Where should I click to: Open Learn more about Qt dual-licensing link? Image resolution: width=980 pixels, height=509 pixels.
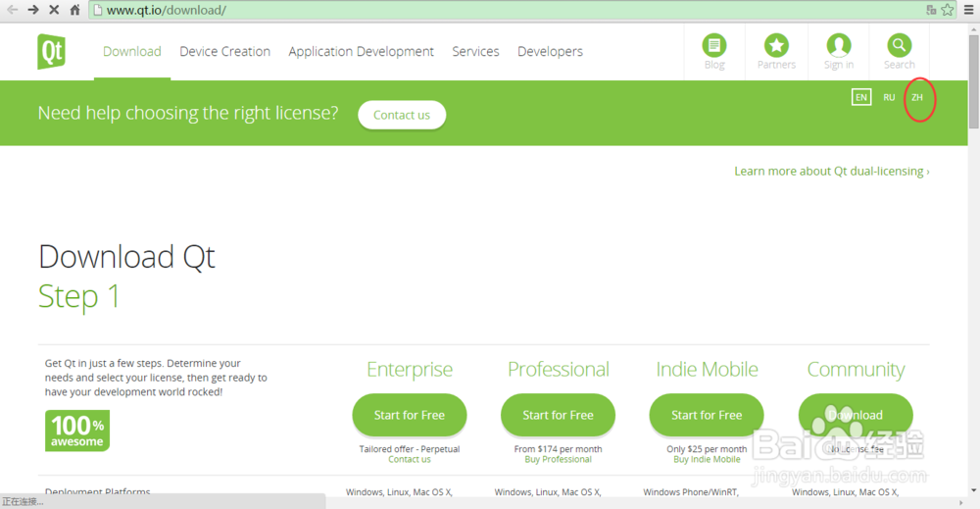[x=832, y=171]
